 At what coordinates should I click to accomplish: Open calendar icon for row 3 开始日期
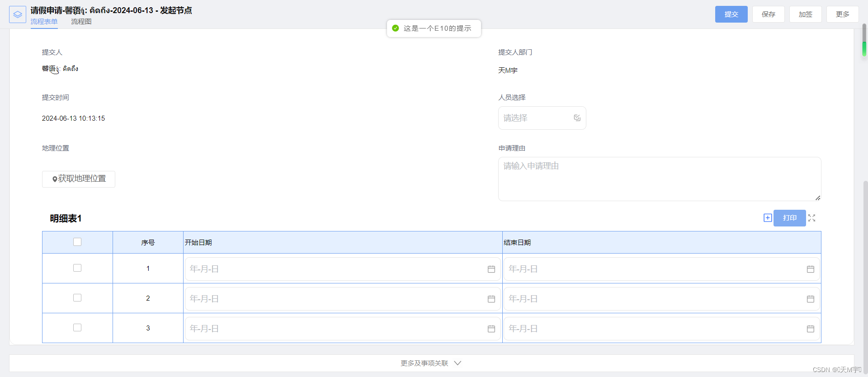(x=491, y=329)
